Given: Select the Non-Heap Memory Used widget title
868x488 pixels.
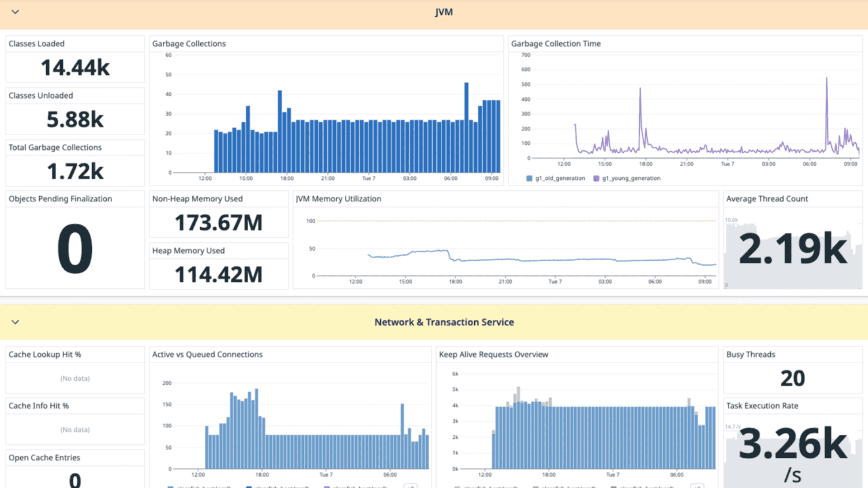Looking at the screenshot, I should coord(198,199).
